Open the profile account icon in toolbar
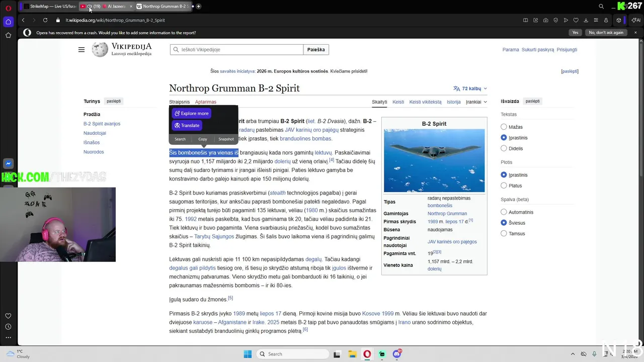 click(x=606, y=20)
